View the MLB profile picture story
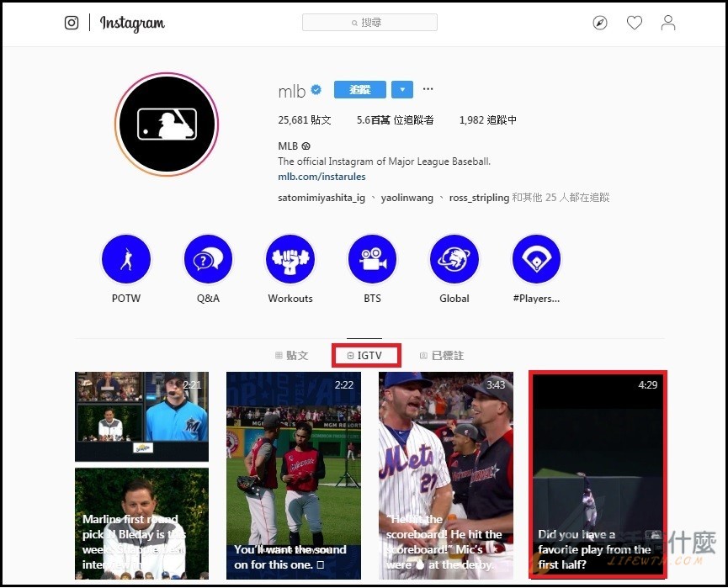Screen dimensions: 728x588 coord(167,124)
